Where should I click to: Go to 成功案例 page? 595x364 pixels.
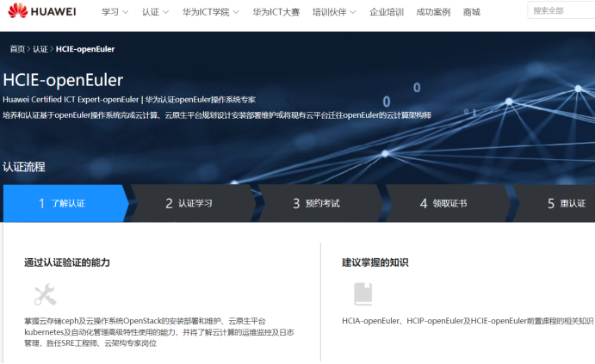click(x=433, y=12)
